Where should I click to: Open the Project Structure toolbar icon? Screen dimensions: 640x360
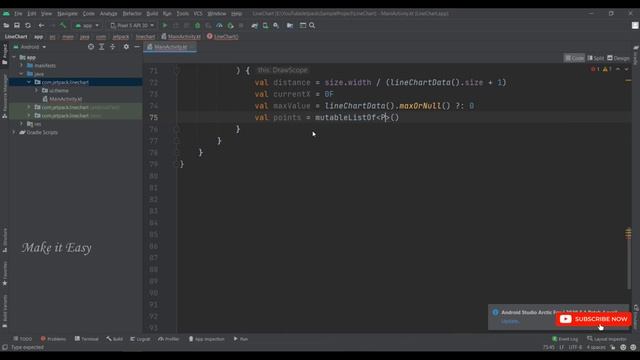click(290, 25)
